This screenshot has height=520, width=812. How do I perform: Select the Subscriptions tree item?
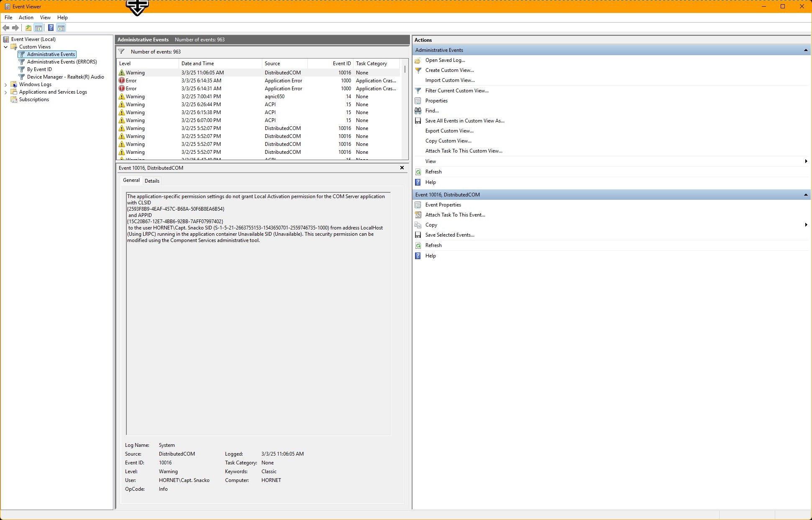point(34,99)
